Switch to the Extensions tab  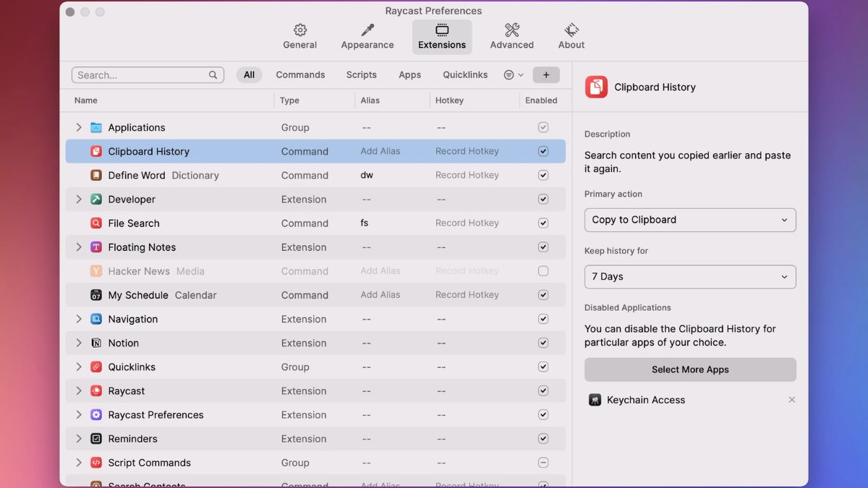click(x=442, y=37)
